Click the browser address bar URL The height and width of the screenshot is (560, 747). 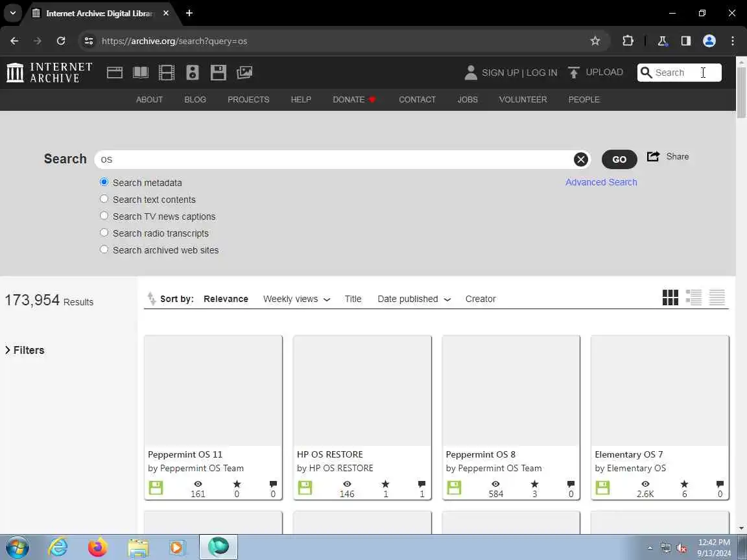(x=174, y=41)
